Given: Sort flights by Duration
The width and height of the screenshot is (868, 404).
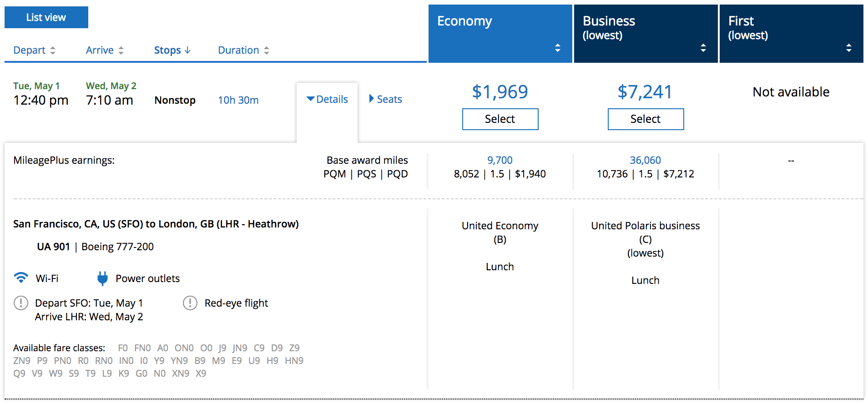Looking at the screenshot, I should tap(243, 50).
